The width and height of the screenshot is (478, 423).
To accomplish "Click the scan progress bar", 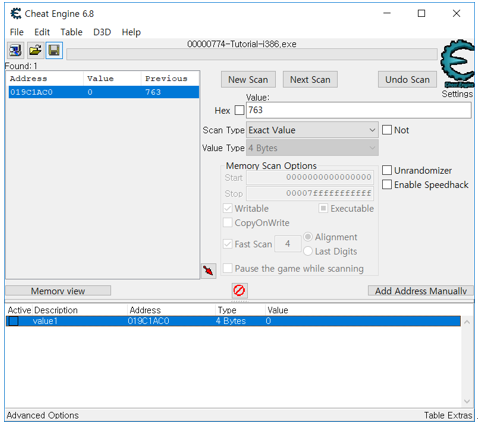I will pyautogui.click(x=252, y=54).
